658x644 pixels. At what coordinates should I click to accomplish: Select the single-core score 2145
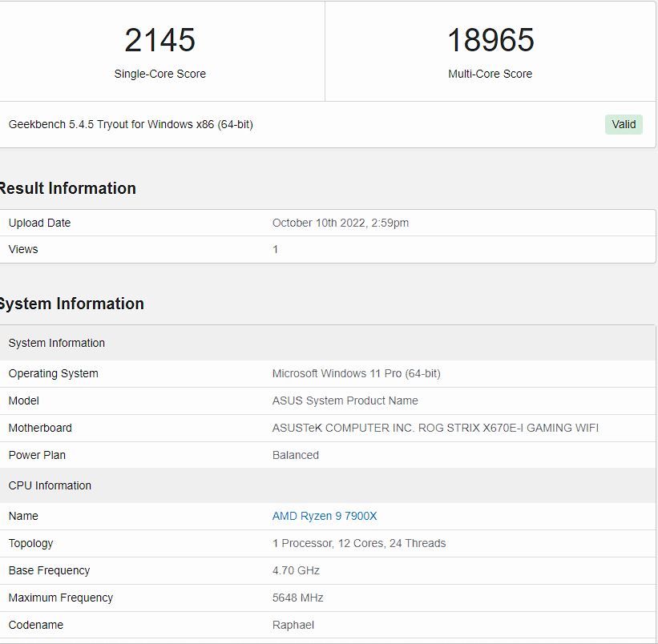[x=159, y=40]
